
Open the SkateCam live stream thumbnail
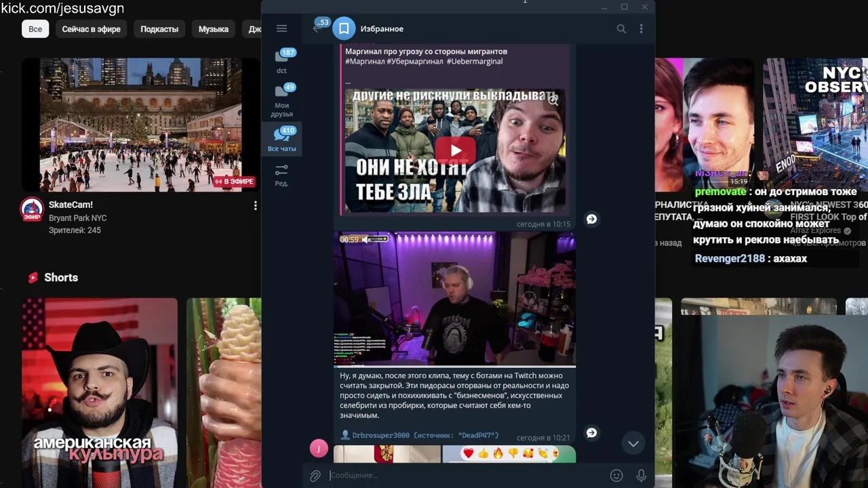(140, 124)
